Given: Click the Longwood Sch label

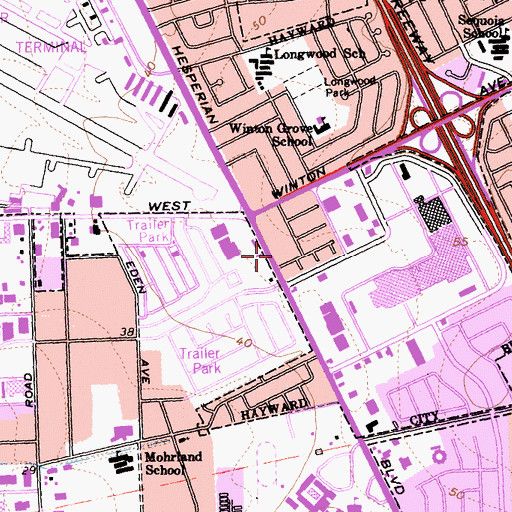Looking at the screenshot, I should (x=319, y=54).
